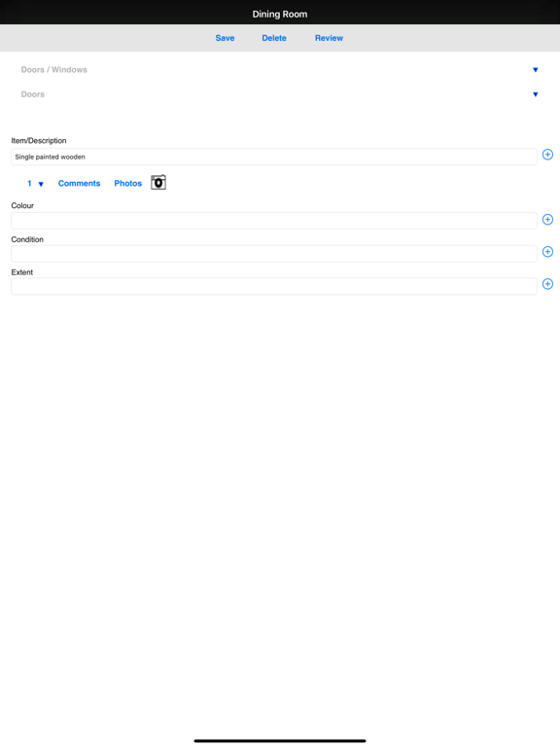
Task: Select the Doors subcategory label
Action: (x=33, y=94)
